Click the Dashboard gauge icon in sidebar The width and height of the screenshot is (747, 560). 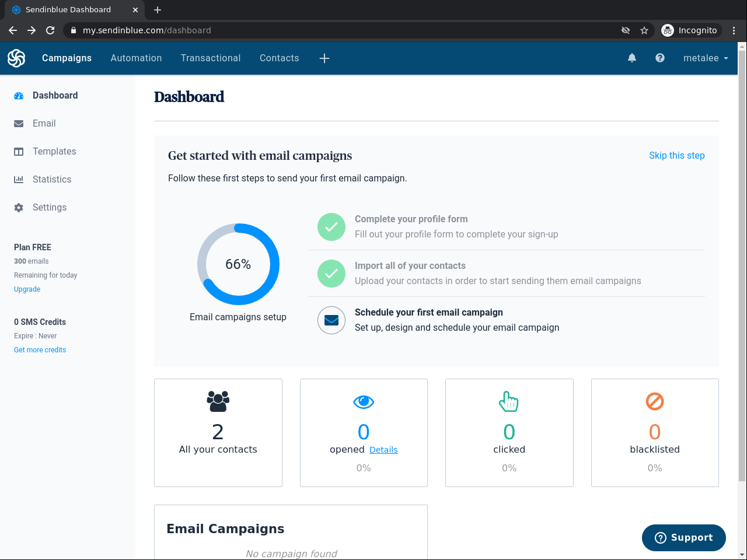click(x=19, y=96)
